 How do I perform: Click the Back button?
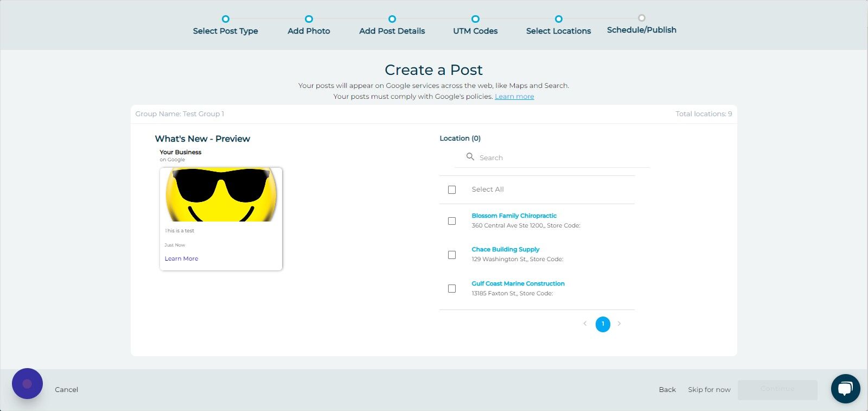[x=667, y=389]
